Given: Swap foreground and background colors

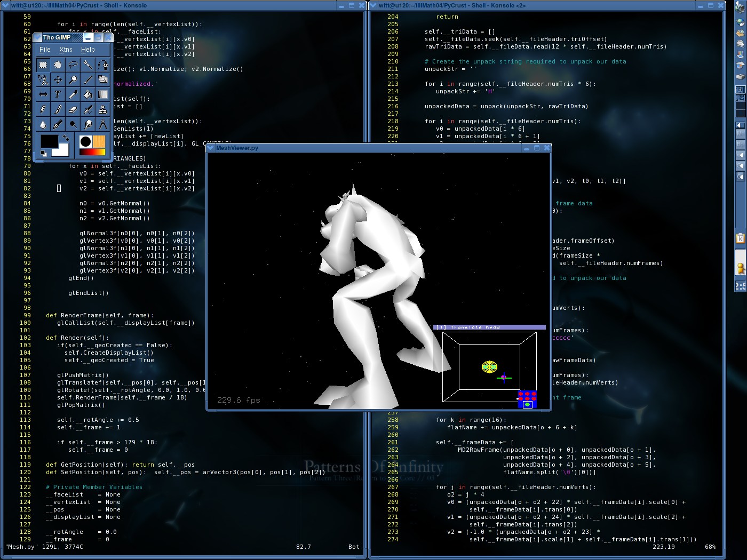Looking at the screenshot, I should [x=66, y=138].
